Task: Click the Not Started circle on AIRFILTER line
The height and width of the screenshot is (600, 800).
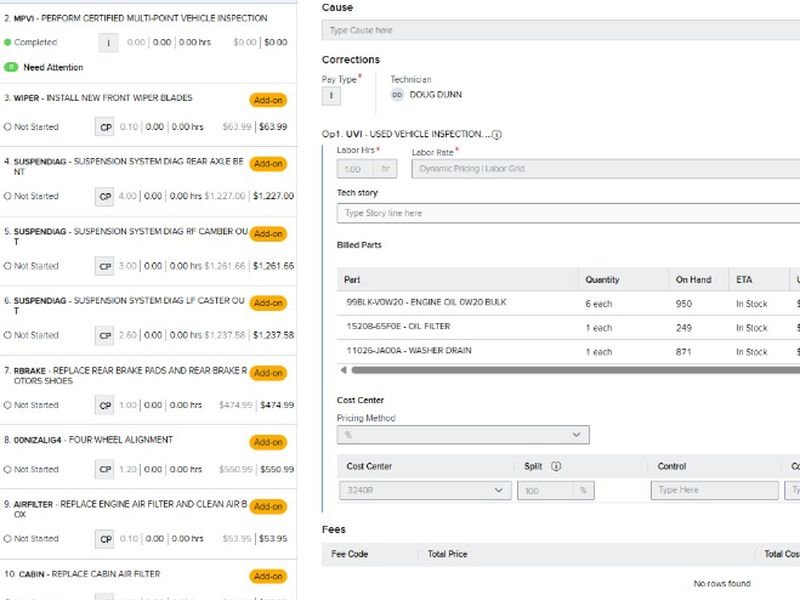Action: tap(8, 539)
